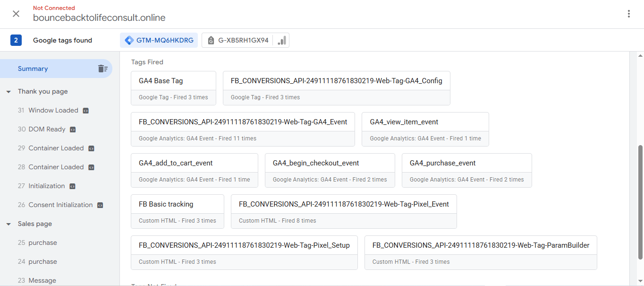Open the Web-Tag-Pixel_Event tag card
Screen dimensions: 644x286
(x=344, y=211)
